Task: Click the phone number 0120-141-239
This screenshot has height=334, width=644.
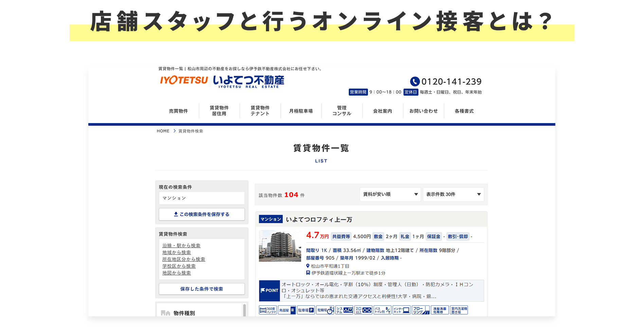Action: click(451, 82)
